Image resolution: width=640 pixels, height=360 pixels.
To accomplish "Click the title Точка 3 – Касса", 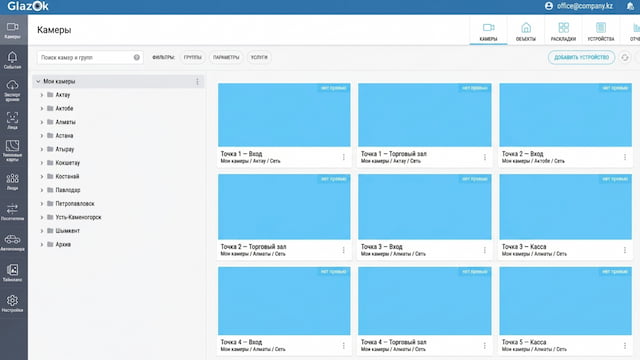I will click(524, 247).
